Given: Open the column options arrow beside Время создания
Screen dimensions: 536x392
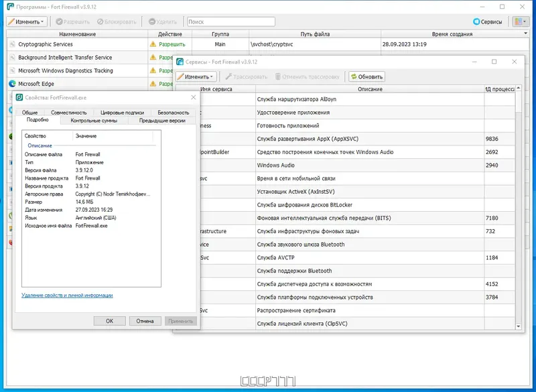Looking at the screenshot, I should tap(526, 33).
